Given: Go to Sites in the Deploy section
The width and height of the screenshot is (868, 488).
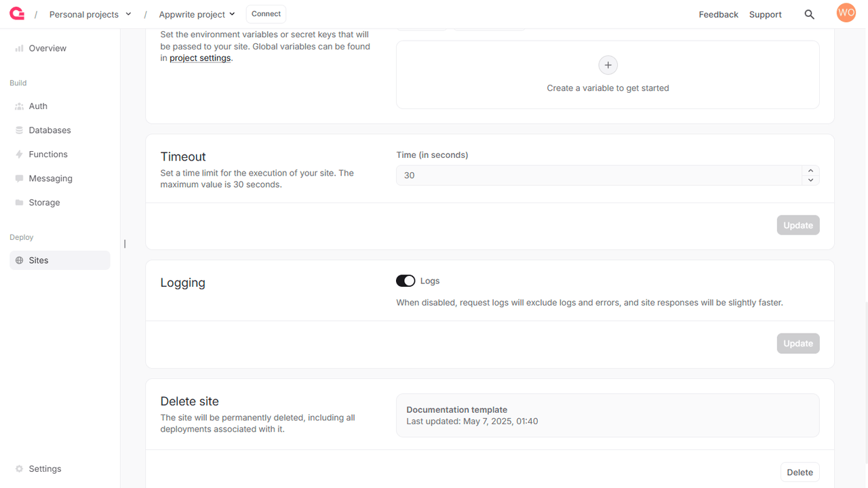Looking at the screenshot, I should (x=60, y=260).
